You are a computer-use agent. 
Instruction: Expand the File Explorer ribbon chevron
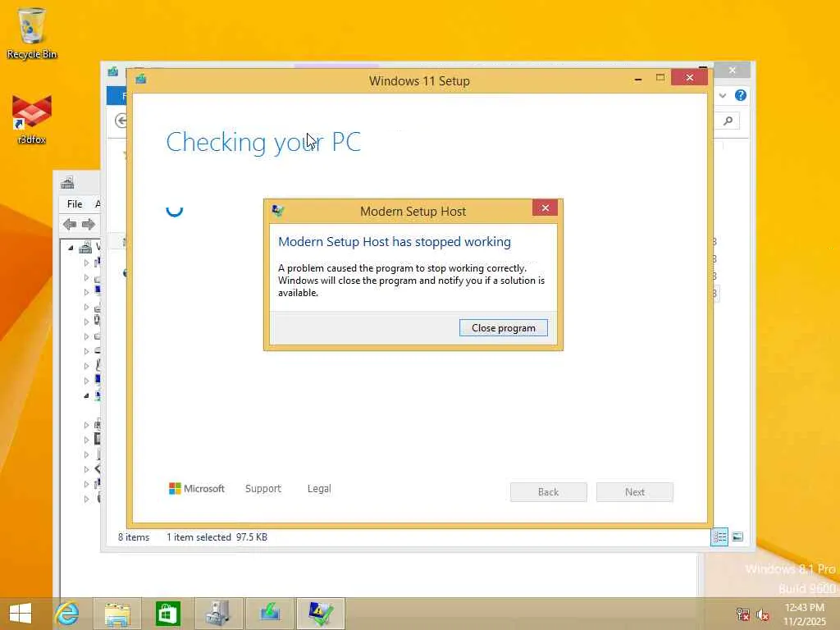point(723,95)
